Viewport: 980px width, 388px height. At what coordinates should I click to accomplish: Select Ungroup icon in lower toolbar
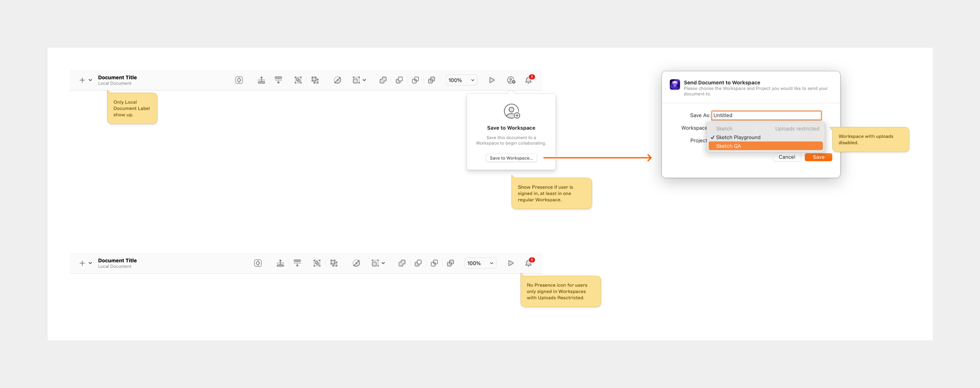pyautogui.click(x=334, y=263)
